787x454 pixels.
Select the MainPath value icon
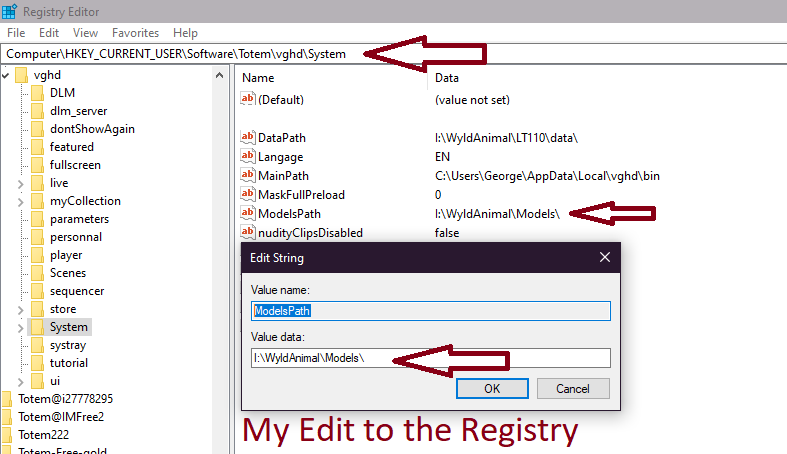[249, 176]
